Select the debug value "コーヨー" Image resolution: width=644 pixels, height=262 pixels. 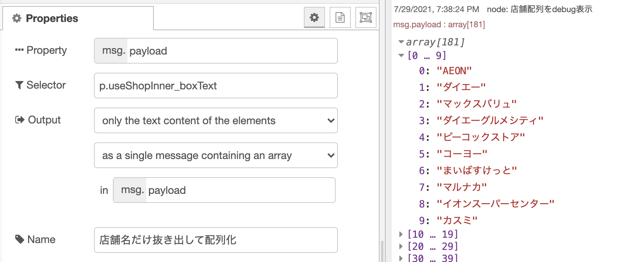click(462, 154)
